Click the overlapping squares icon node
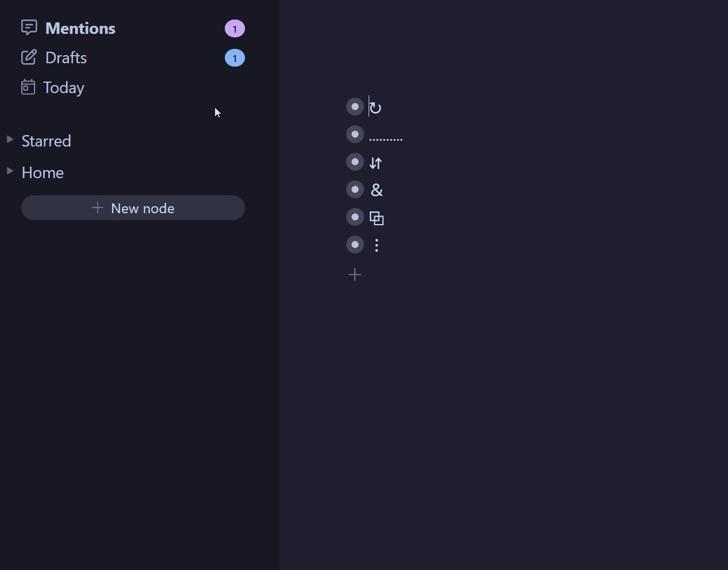 pyautogui.click(x=377, y=218)
